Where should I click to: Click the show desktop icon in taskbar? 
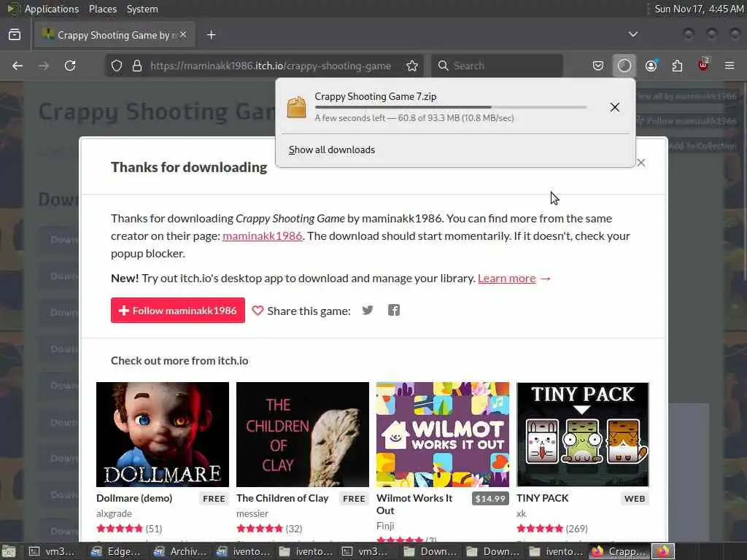pyautogui.click(x=9, y=551)
